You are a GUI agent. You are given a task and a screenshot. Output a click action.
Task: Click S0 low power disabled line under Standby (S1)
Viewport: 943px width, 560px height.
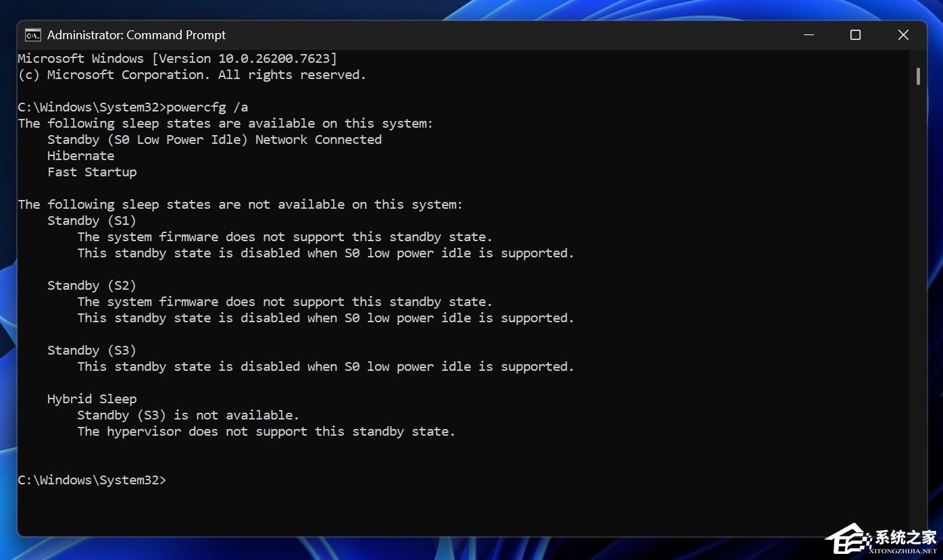tap(326, 253)
